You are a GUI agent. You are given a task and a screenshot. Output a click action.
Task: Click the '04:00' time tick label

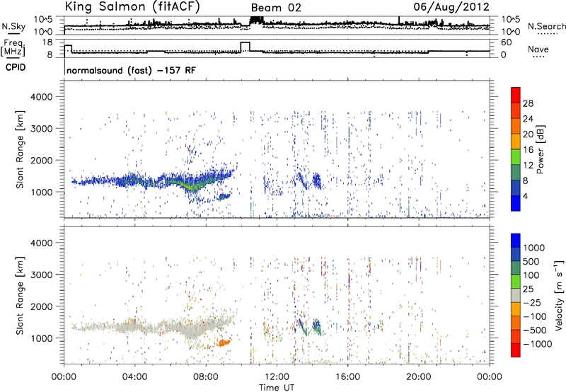point(134,377)
